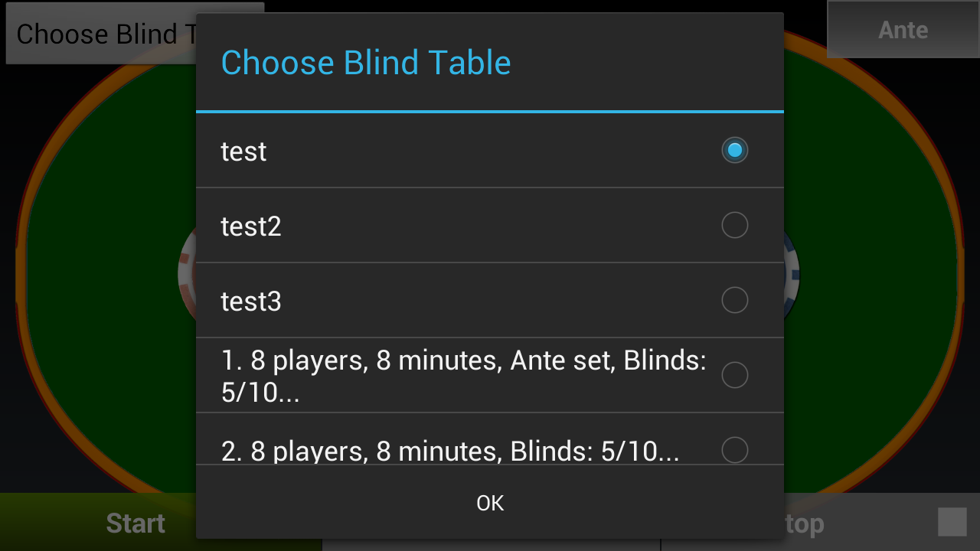Click the "test2" list entry label
This screenshot has width=980, height=551.
pos(251,227)
